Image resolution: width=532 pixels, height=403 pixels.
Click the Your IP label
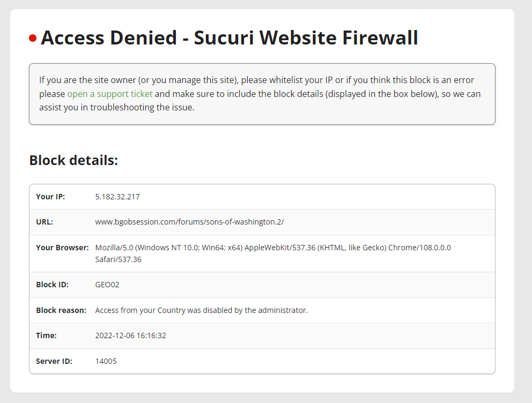[x=50, y=197]
